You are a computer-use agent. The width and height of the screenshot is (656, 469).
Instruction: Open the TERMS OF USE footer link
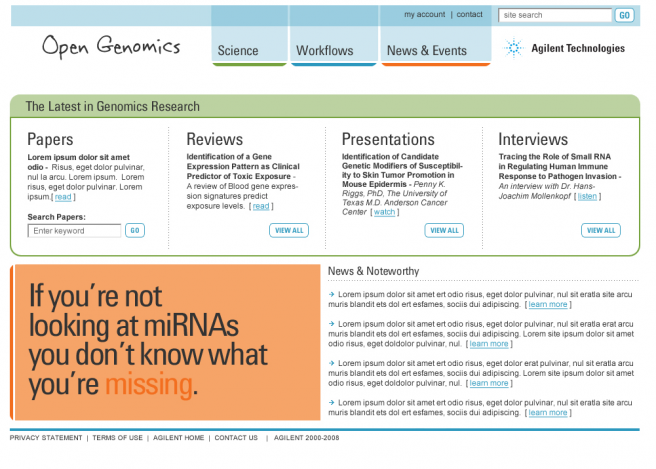click(118, 438)
